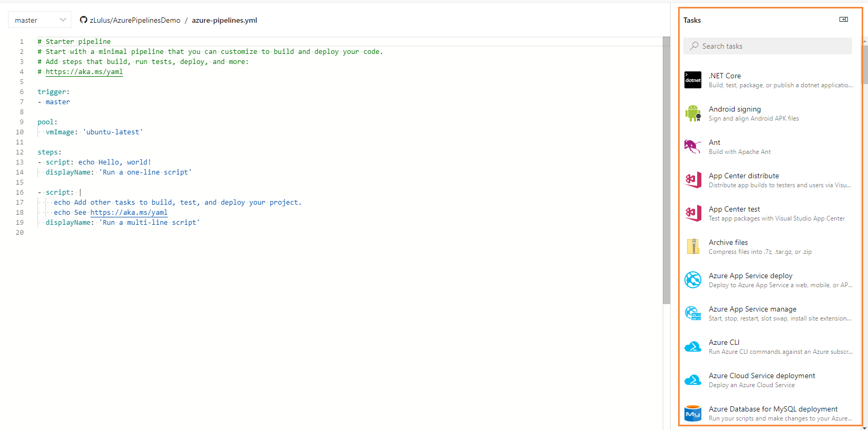
Task: Click 'Test app packages with Visual Studio' description
Action: pyautogui.click(x=776, y=218)
